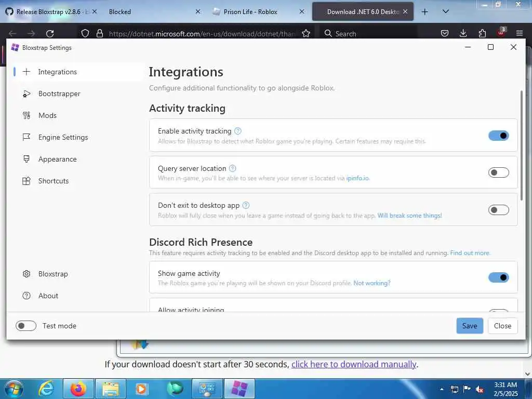Click the About question mark icon
Screen dimensions: 532x399
point(26,296)
